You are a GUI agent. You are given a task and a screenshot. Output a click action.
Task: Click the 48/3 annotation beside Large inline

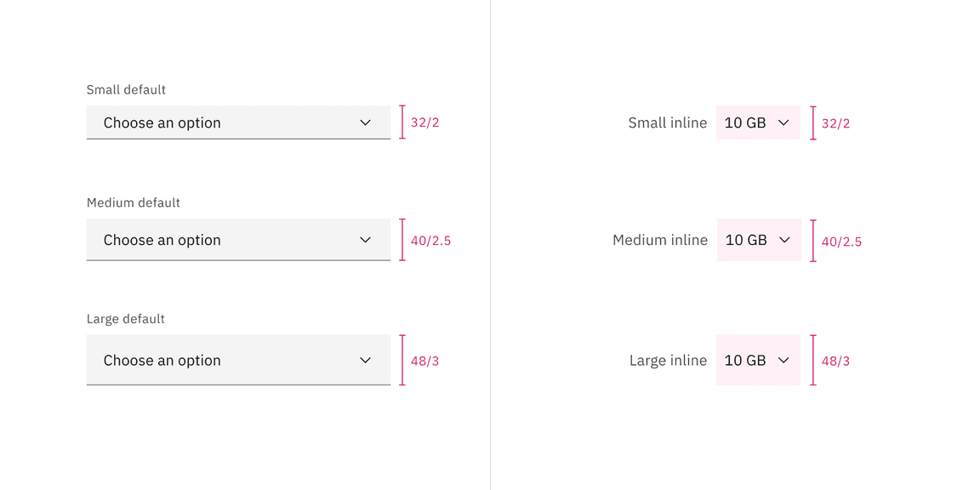click(835, 361)
